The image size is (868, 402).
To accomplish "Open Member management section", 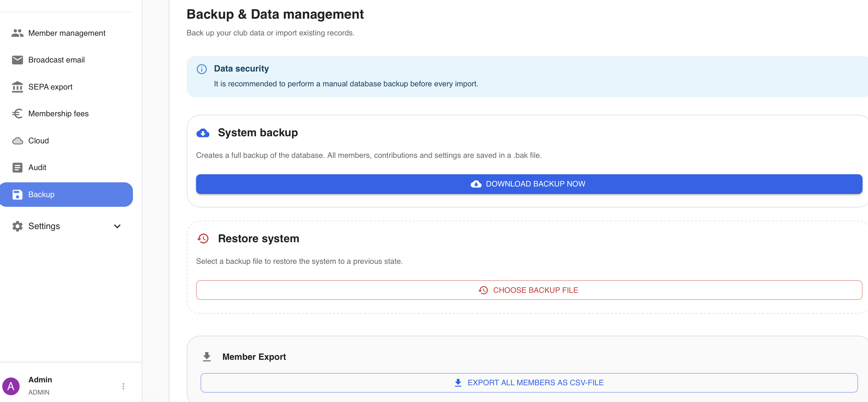I will tap(66, 33).
